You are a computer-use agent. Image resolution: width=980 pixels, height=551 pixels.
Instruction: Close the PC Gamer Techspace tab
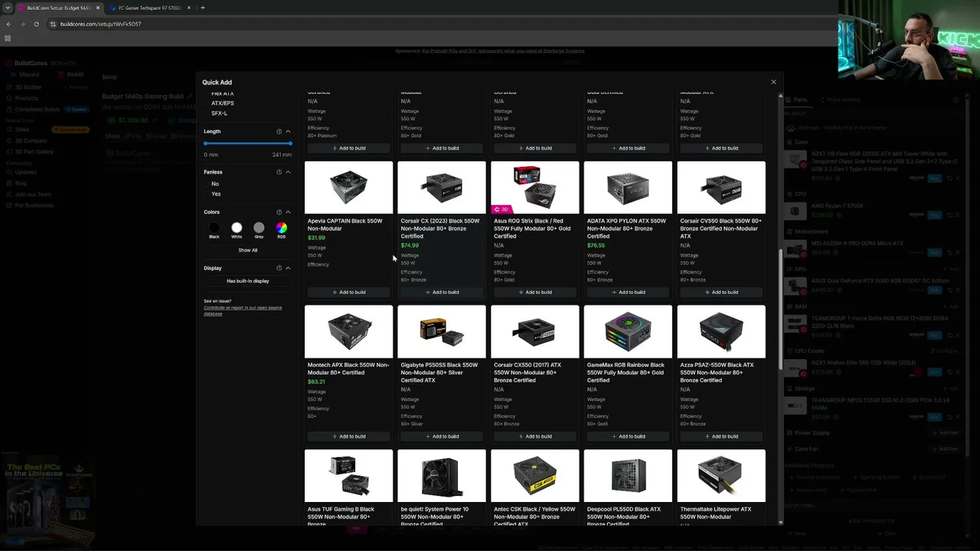[x=188, y=8]
